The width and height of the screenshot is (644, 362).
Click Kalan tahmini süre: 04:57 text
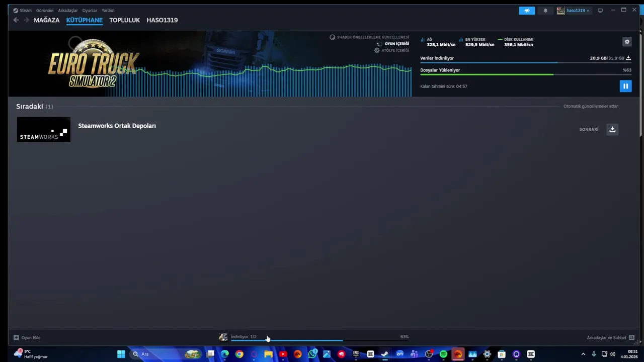point(444,86)
